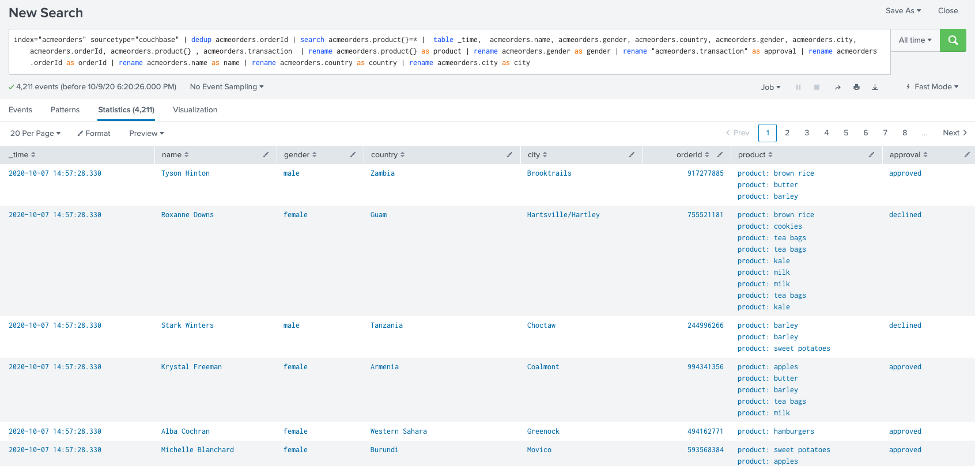Export results with the download icon
The image size is (977, 466).
click(875, 87)
